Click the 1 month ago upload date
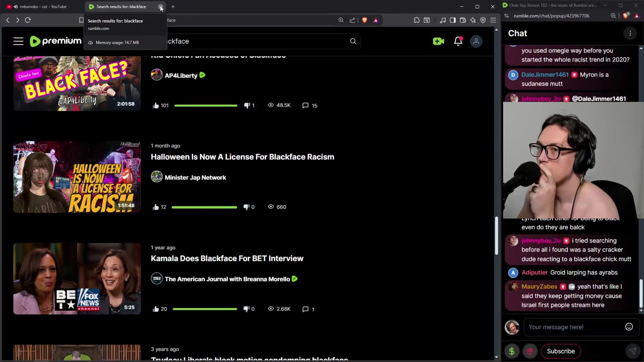 [x=166, y=146]
